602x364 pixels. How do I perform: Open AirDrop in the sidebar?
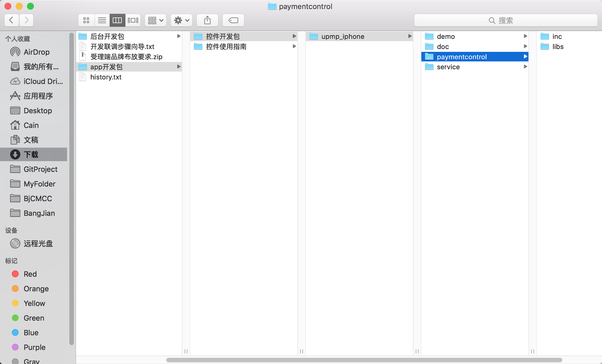pos(36,52)
